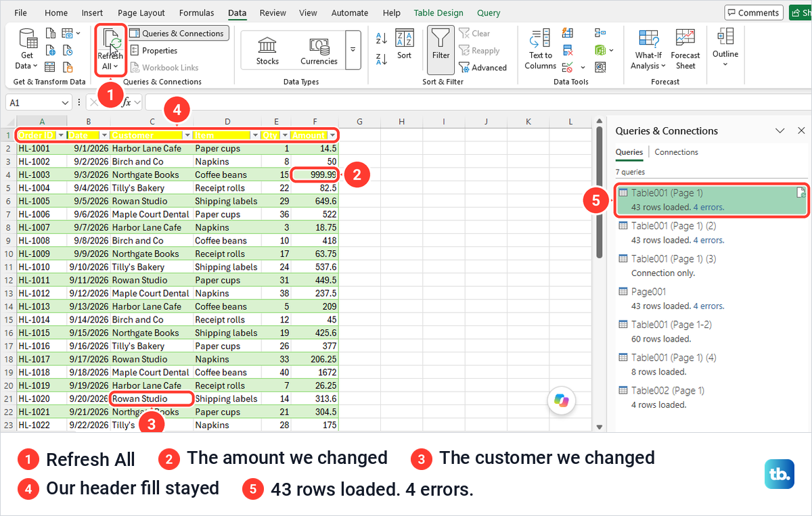This screenshot has width=812, height=516.
Task: Open Item column filter dropdown
Action: 255,135
